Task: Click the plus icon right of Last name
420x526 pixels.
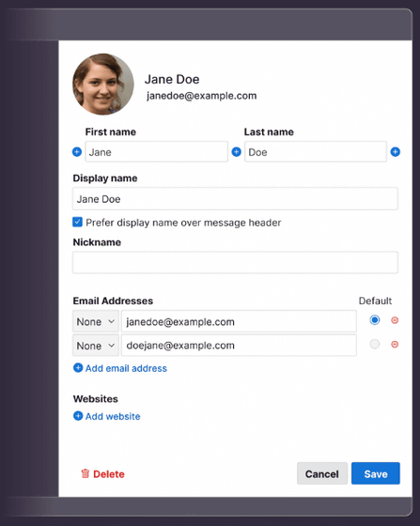Action: 396,152
